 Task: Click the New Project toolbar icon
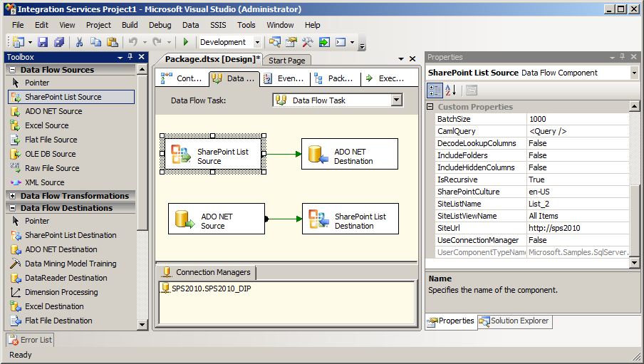(18, 42)
